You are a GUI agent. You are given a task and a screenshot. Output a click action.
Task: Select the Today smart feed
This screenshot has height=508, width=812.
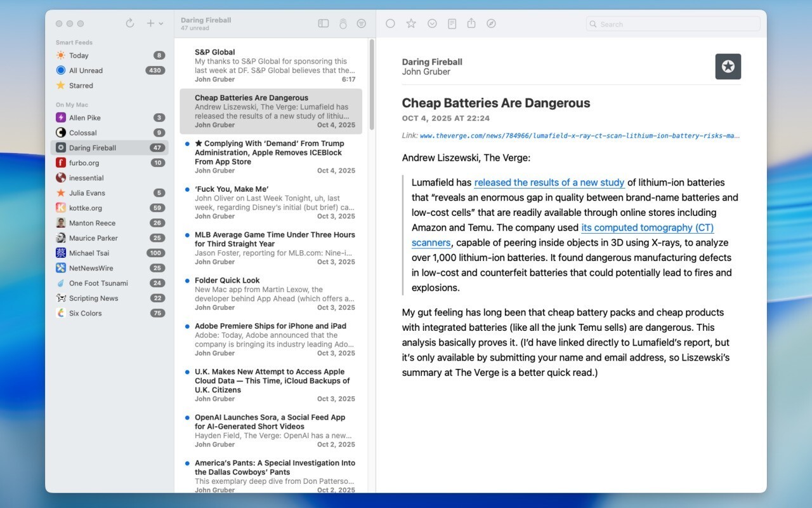point(79,55)
